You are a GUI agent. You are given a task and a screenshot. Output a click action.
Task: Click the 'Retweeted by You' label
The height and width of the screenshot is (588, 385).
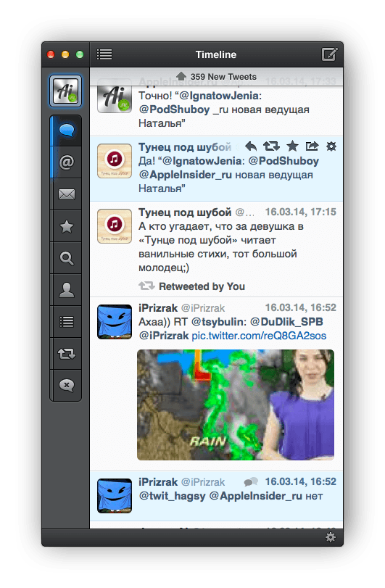pyautogui.click(x=202, y=286)
